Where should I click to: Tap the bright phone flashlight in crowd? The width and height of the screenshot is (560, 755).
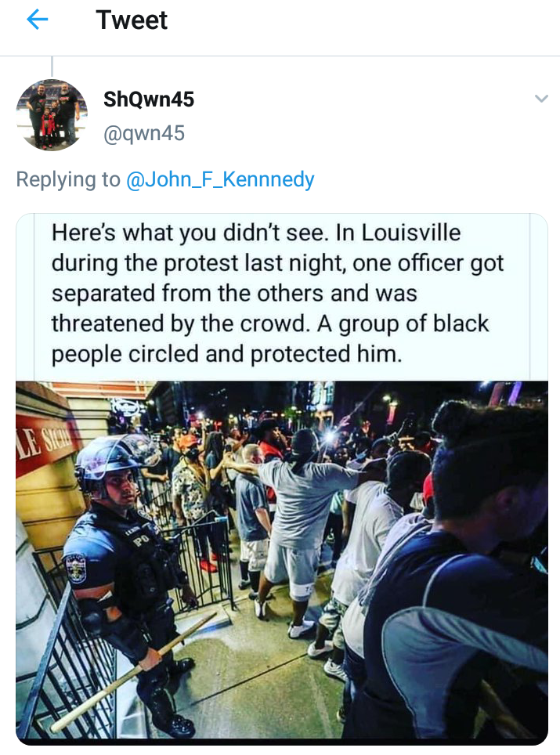click(x=331, y=438)
